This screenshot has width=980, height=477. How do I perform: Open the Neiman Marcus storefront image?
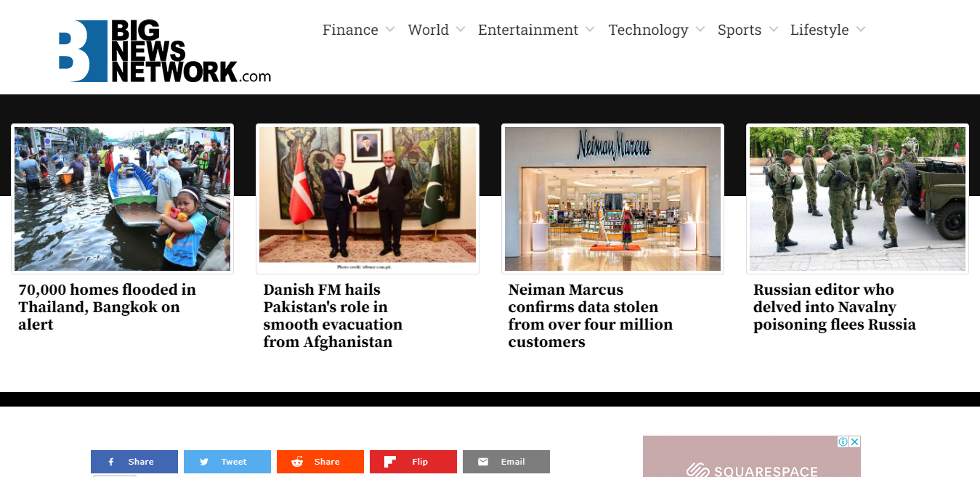tap(612, 199)
